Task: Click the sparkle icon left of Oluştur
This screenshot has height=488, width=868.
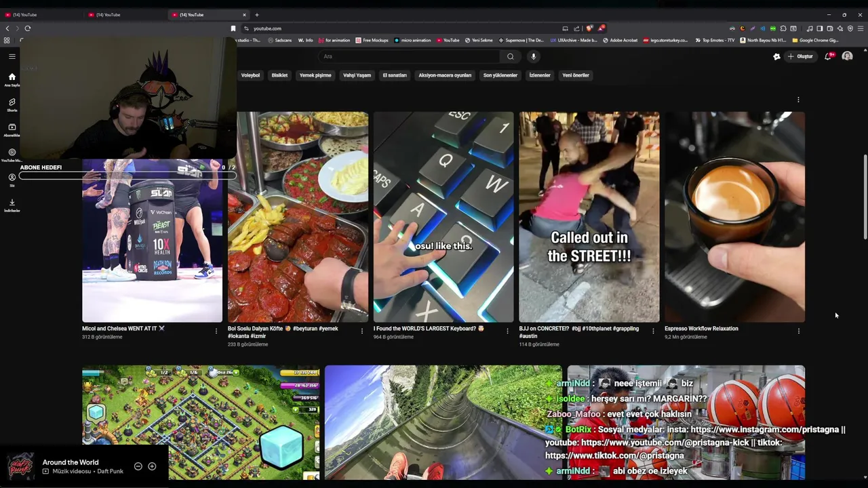Action: (x=776, y=56)
